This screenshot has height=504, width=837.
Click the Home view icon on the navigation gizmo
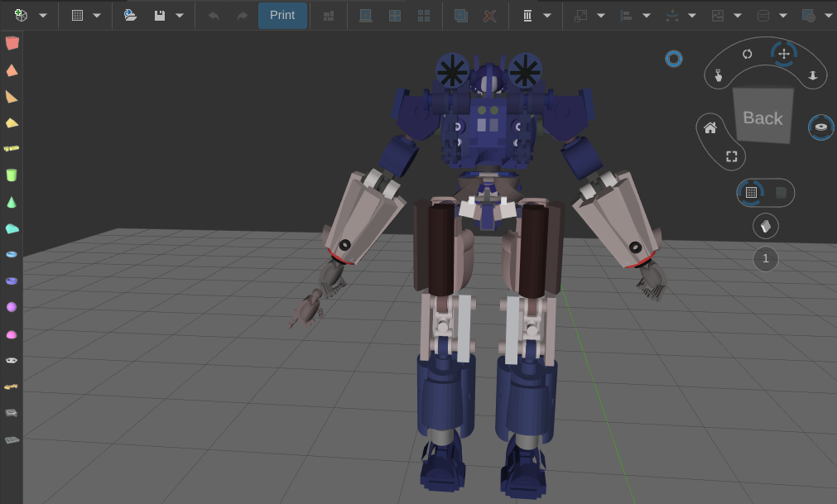click(710, 127)
